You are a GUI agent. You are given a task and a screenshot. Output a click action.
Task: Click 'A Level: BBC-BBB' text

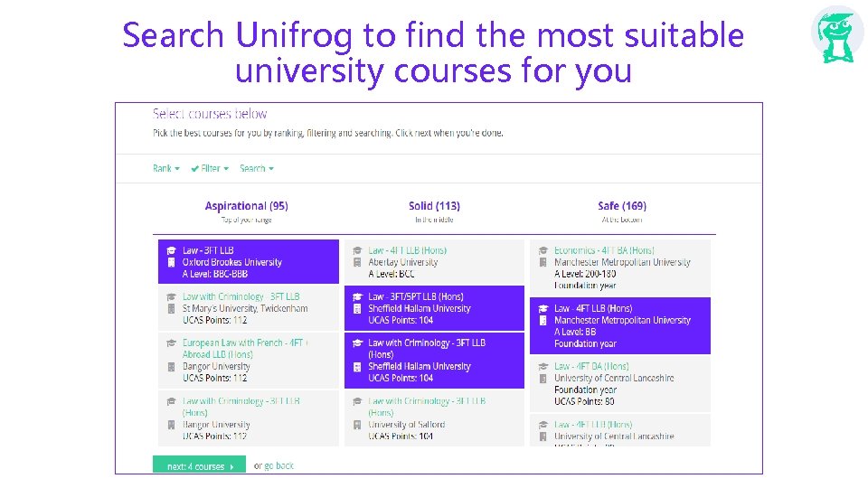click(215, 274)
